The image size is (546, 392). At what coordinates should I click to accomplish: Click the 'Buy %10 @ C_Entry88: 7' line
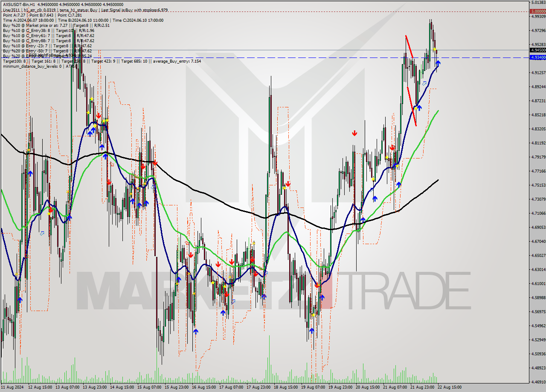pyautogui.click(x=26, y=40)
